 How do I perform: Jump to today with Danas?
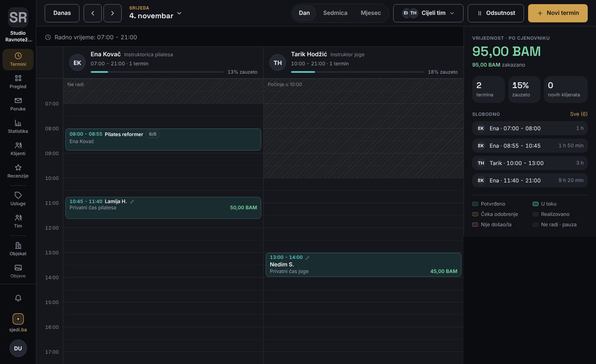[x=62, y=13]
